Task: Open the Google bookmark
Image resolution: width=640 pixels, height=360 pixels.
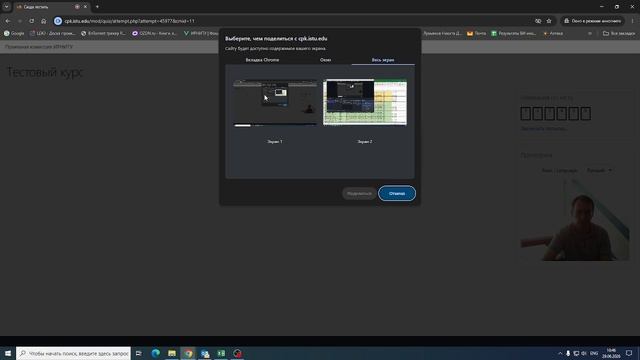Action: click(14, 33)
